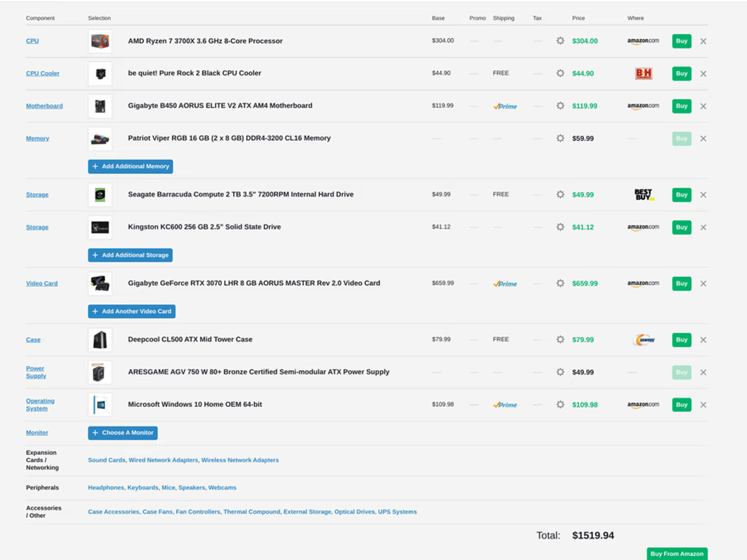The image size is (747, 560).
Task: Click Amazon logo on Motherboard row
Action: [x=643, y=106]
